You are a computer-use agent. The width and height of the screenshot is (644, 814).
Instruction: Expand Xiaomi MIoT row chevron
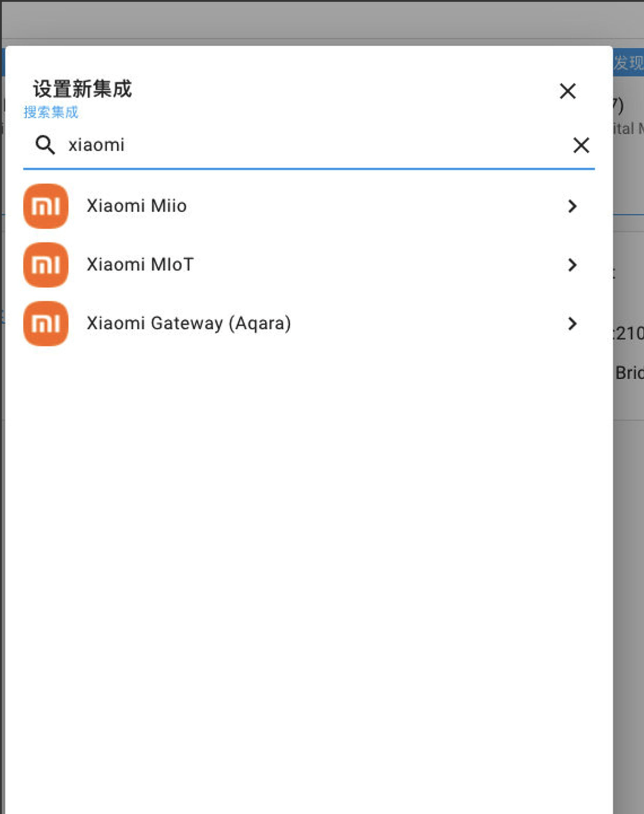(x=572, y=265)
